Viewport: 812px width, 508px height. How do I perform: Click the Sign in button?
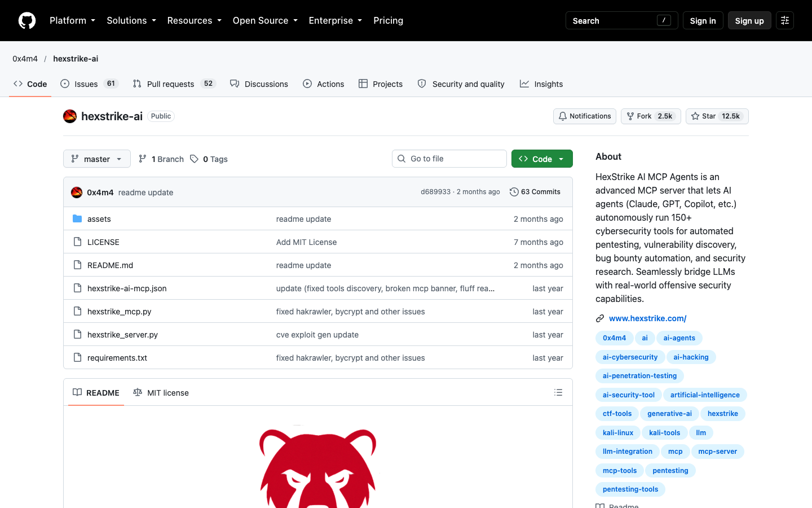tap(703, 20)
